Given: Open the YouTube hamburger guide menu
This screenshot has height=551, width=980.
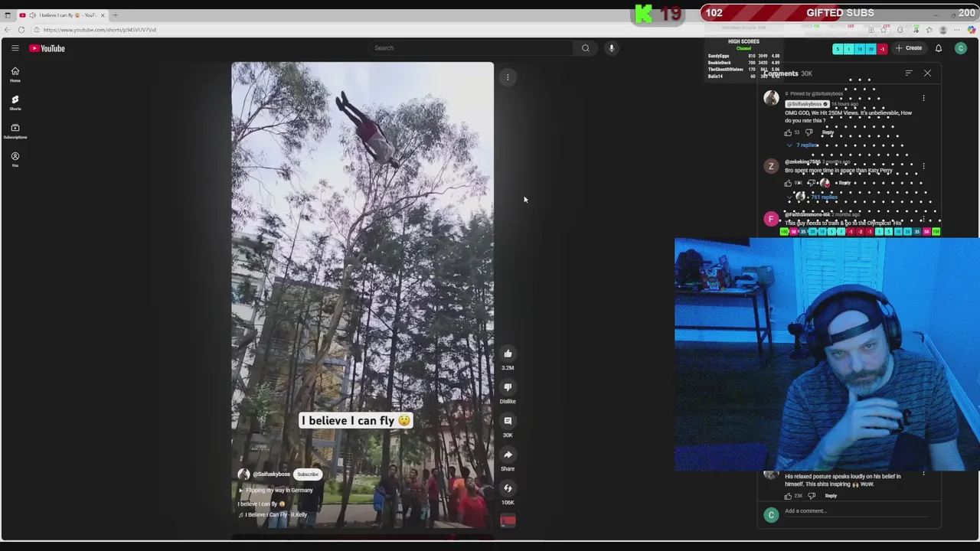Looking at the screenshot, I should click(15, 48).
